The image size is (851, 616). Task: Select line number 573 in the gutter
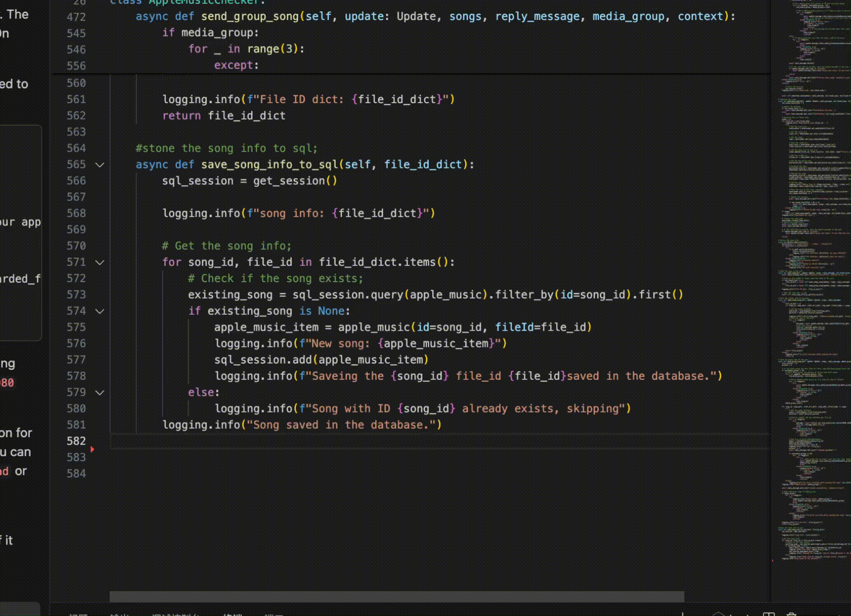76,295
